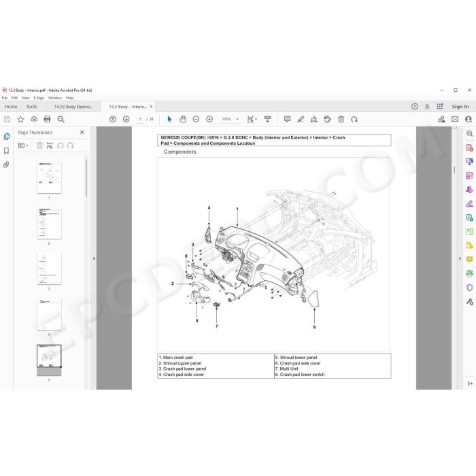
Task: Open the Edit menu
Action: 14,98
